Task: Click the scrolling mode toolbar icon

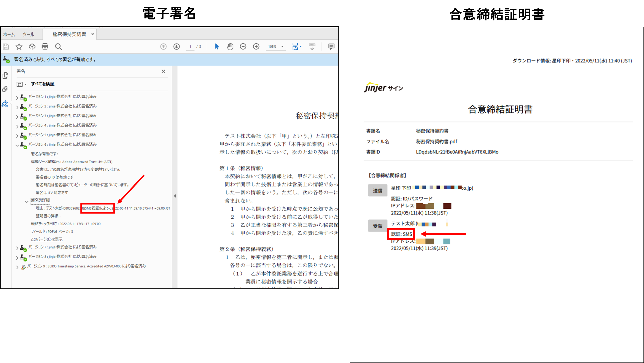Action: click(x=312, y=47)
